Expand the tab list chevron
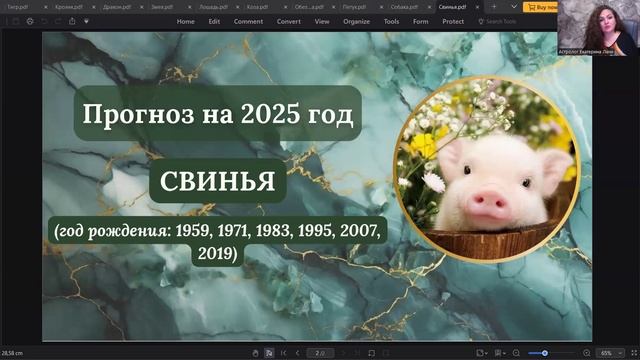 tap(514, 7)
